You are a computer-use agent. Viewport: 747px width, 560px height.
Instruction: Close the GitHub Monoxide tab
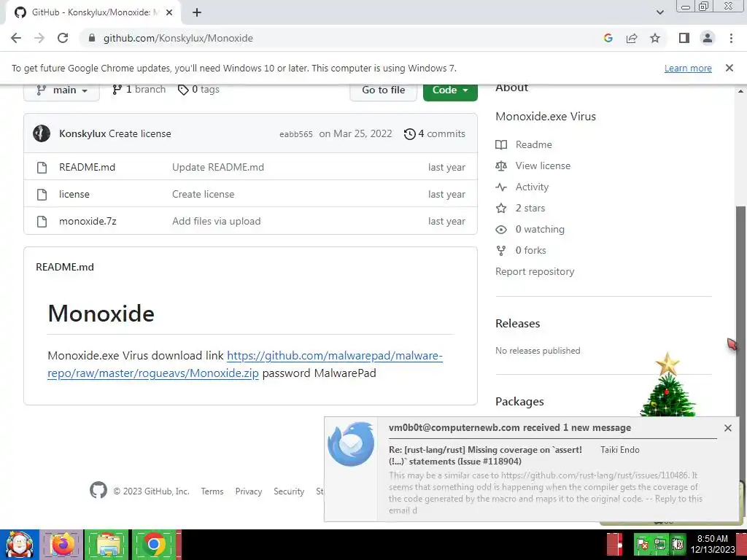169,12
